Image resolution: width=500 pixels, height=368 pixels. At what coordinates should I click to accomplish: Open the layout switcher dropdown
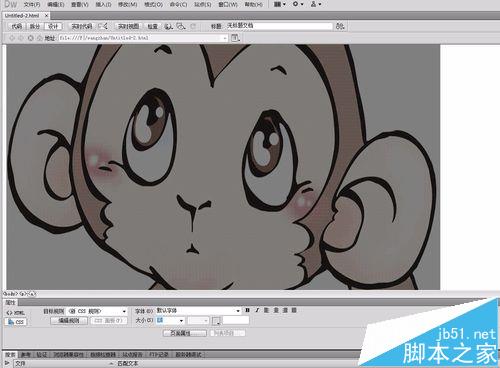click(x=279, y=4)
